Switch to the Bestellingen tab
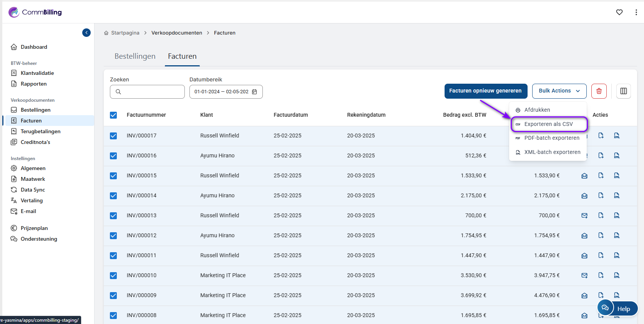Screen dimensions: 644x324 [x=135, y=56]
